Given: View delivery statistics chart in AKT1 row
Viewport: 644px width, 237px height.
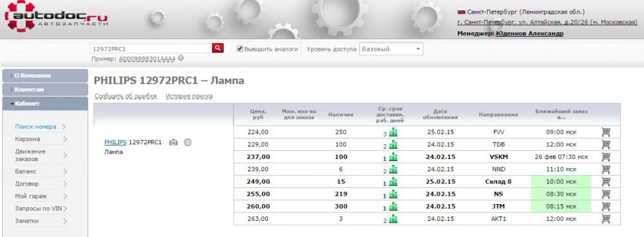Looking at the screenshot, I should coord(393,218).
